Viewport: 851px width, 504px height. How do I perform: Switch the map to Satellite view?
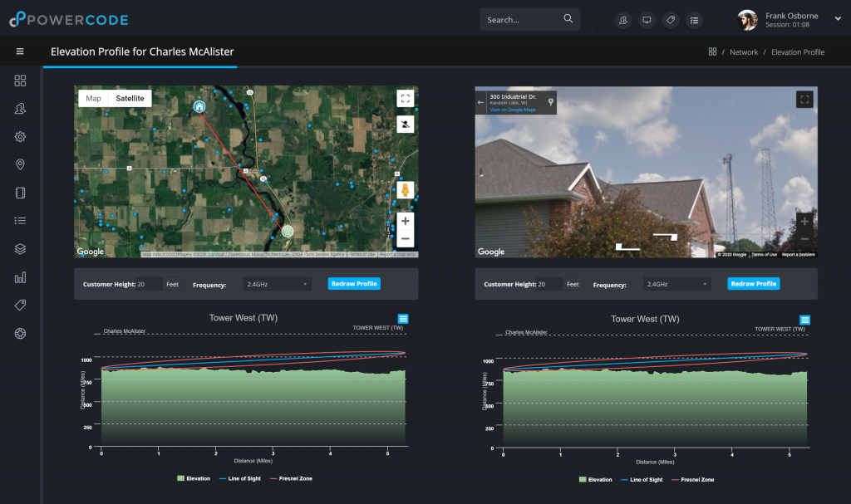[x=129, y=97]
